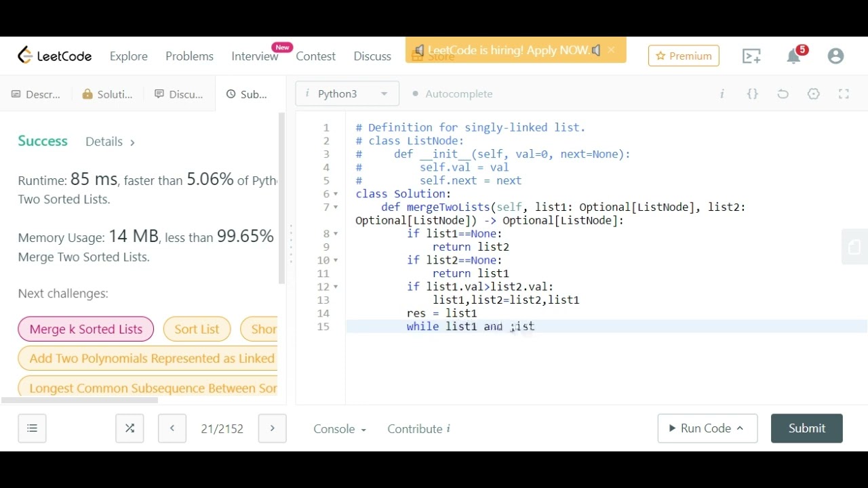Open the playground icon in the header

(751, 56)
